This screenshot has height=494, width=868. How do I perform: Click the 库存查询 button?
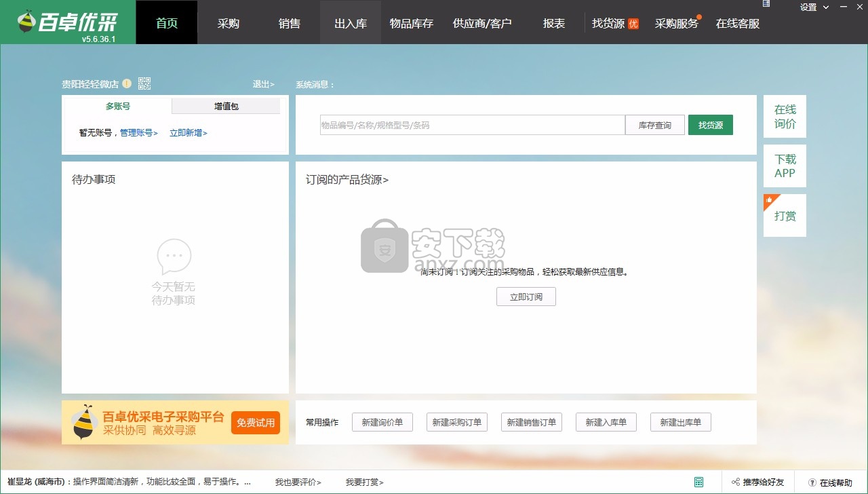point(655,125)
